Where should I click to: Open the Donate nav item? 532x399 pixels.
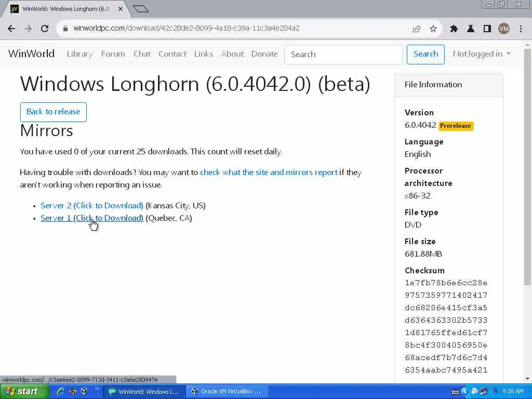pyautogui.click(x=264, y=54)
